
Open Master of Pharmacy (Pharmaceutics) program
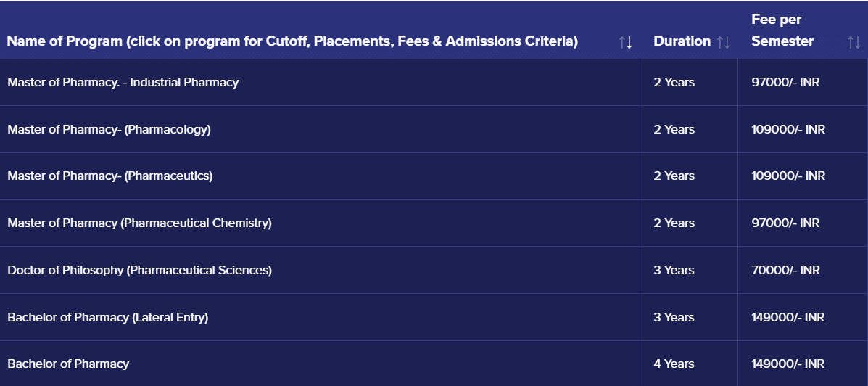(x=109, y=176)
